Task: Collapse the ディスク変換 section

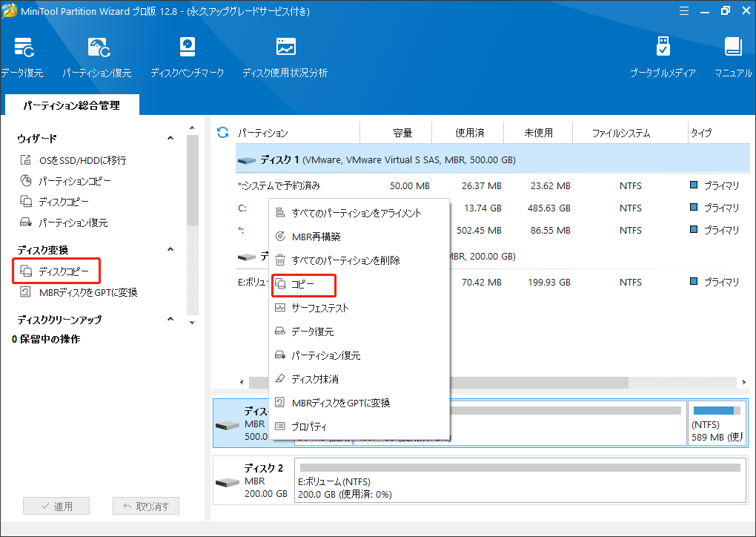Action: tap(170, 249)
